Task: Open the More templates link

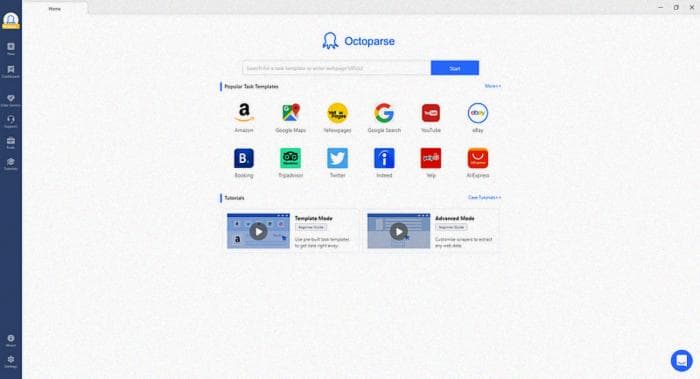Action: point(493,86)
